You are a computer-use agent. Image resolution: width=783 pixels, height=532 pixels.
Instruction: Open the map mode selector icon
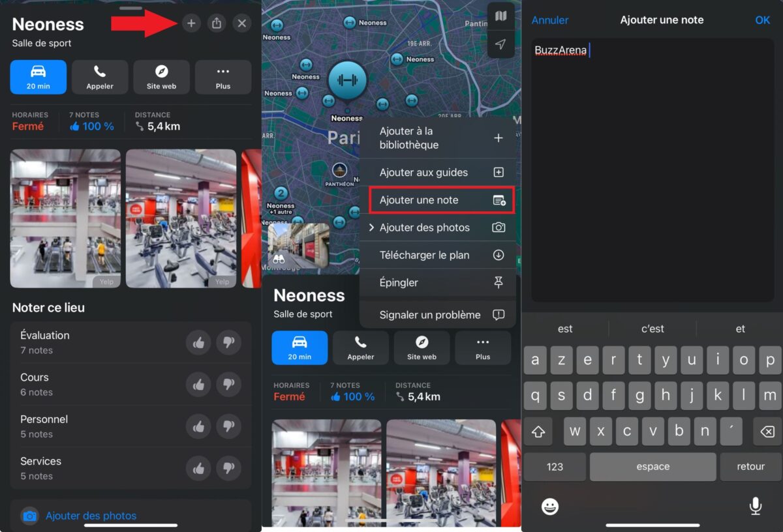pos(500,16)
